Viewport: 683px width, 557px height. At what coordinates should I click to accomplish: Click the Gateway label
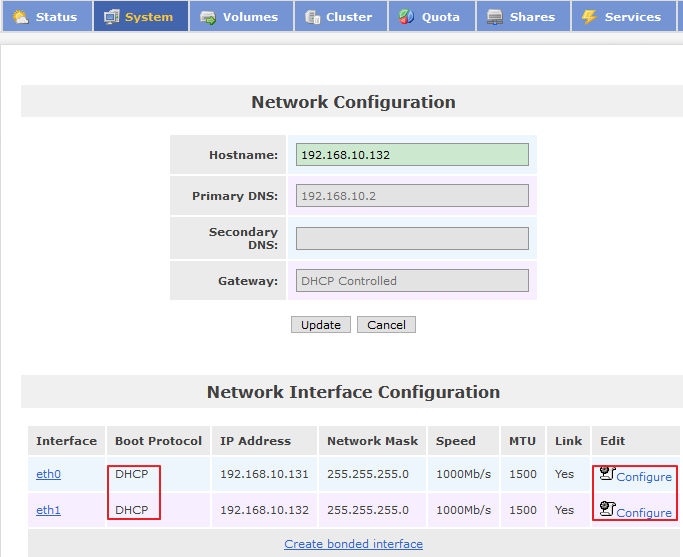point(248,281)
